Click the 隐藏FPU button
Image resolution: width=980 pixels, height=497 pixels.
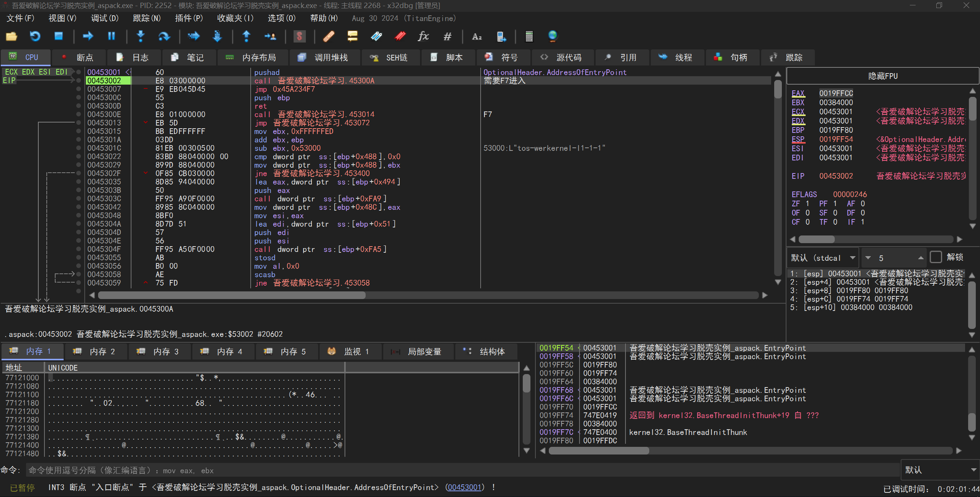tap(882, 76)
